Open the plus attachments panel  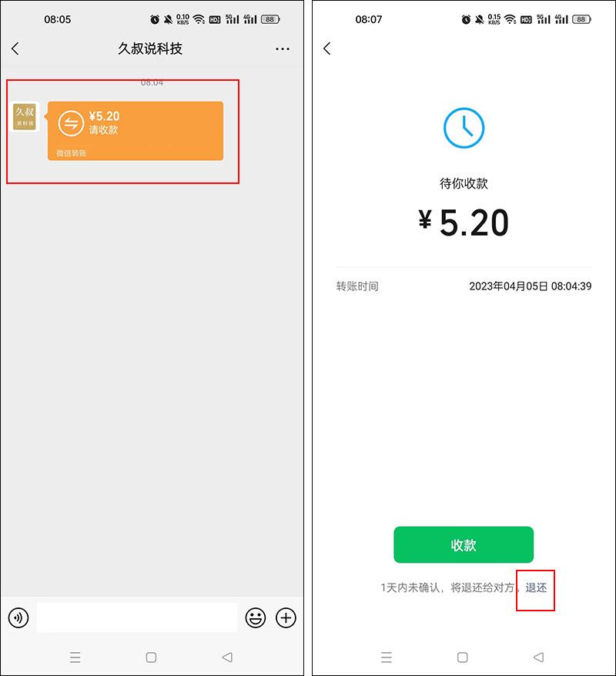point(286,617)
